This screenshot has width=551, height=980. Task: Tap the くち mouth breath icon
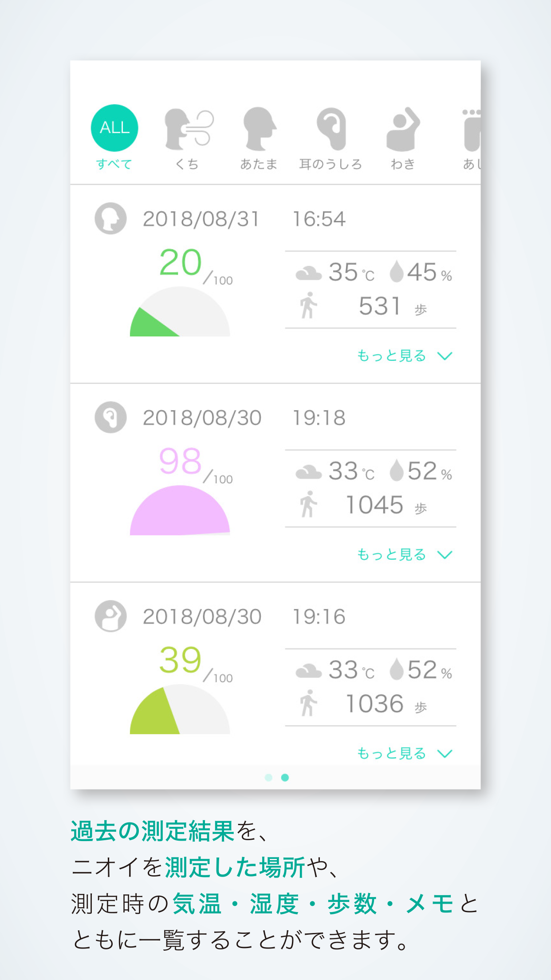pos(188,129)
